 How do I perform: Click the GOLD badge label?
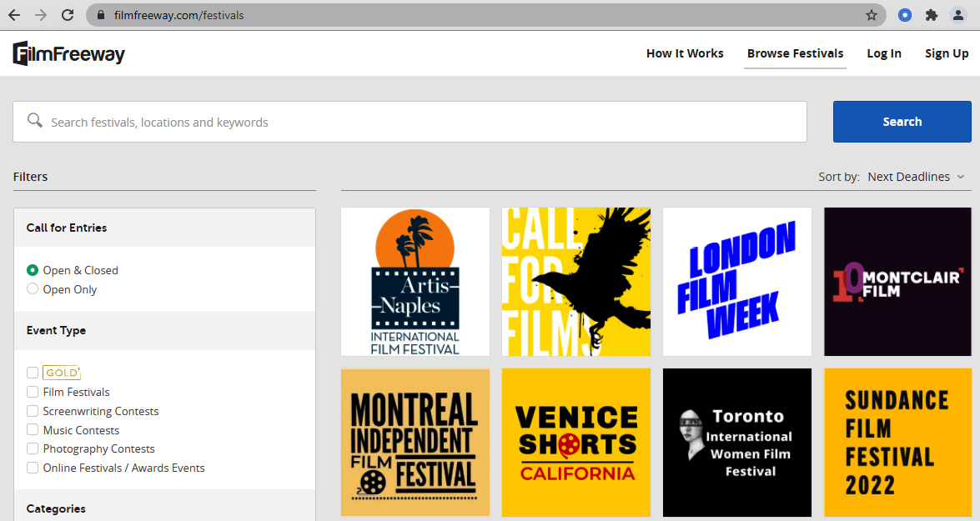(61, 373)
